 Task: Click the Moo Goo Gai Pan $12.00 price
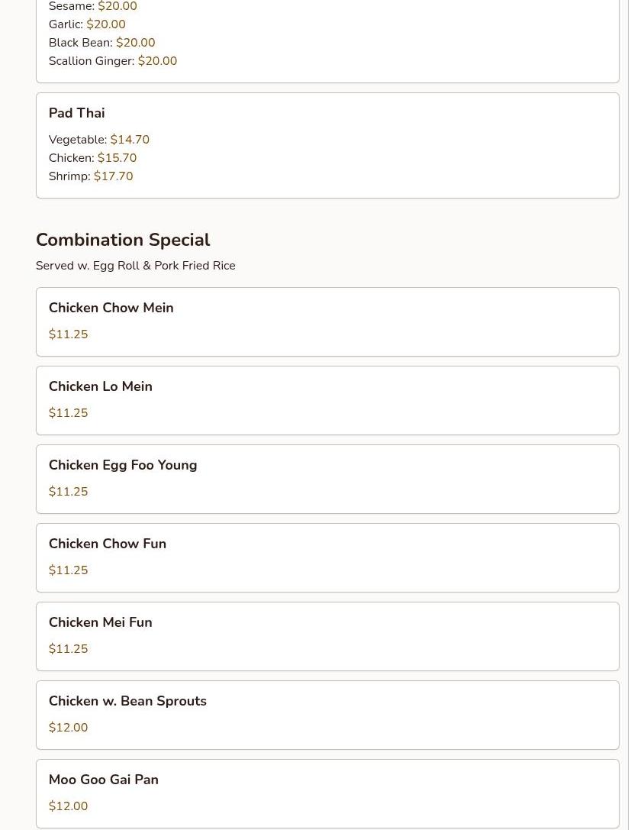68,806
